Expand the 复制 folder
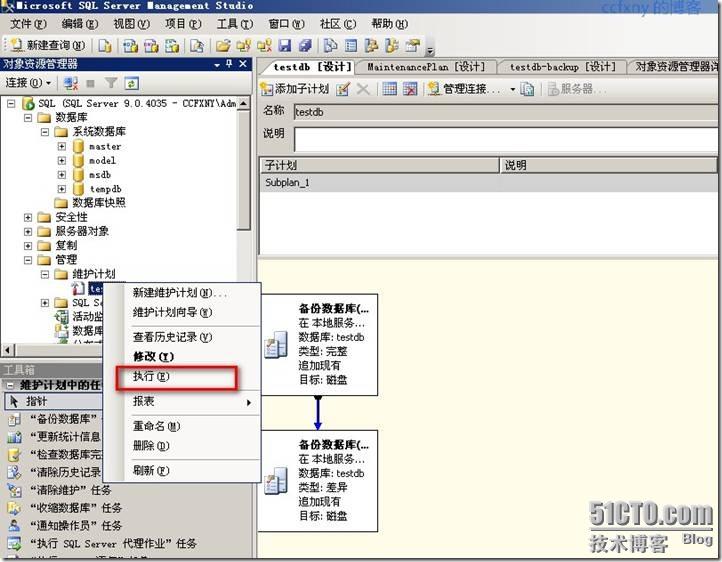 point(28,246)
